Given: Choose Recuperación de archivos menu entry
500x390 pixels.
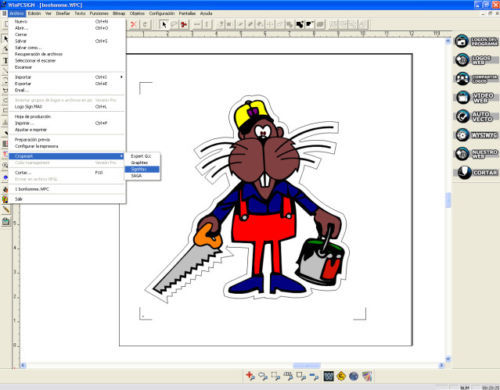Looking at the screenshot, I should [x=67, y=54].
